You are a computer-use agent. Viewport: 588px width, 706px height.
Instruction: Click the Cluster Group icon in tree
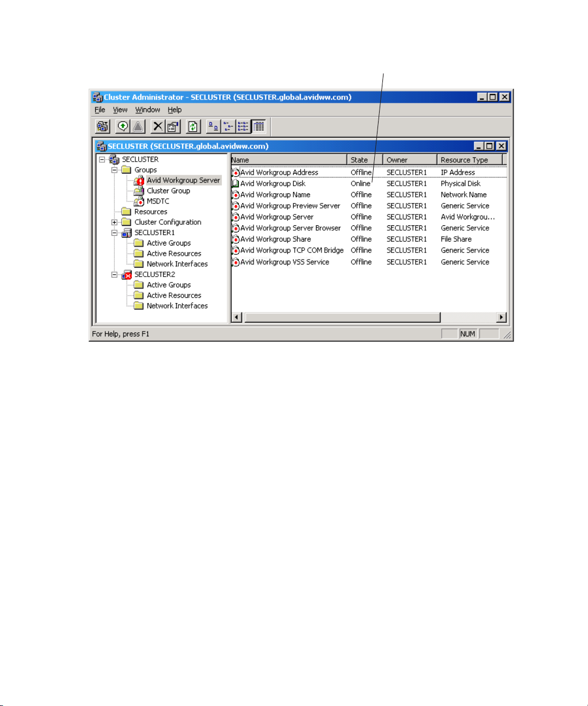(x=139, y=191)
